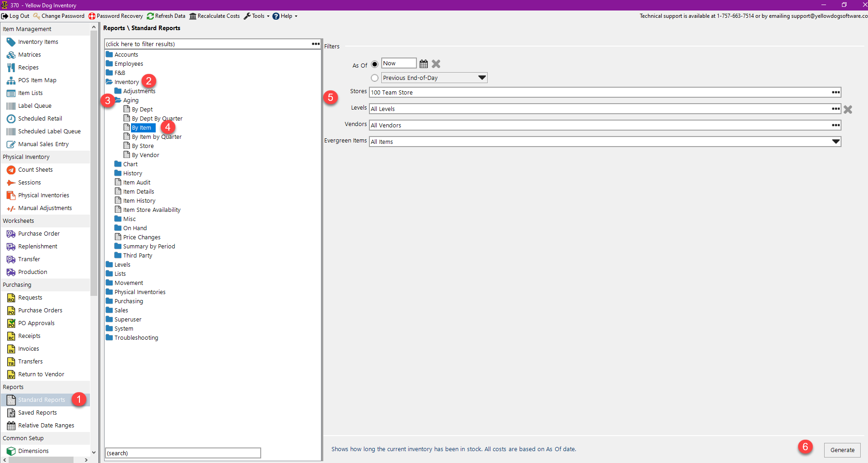This screenshot has width=868, height=463.
Task: Open the Vendors selection ellipsis
Action: coord(836,125)
